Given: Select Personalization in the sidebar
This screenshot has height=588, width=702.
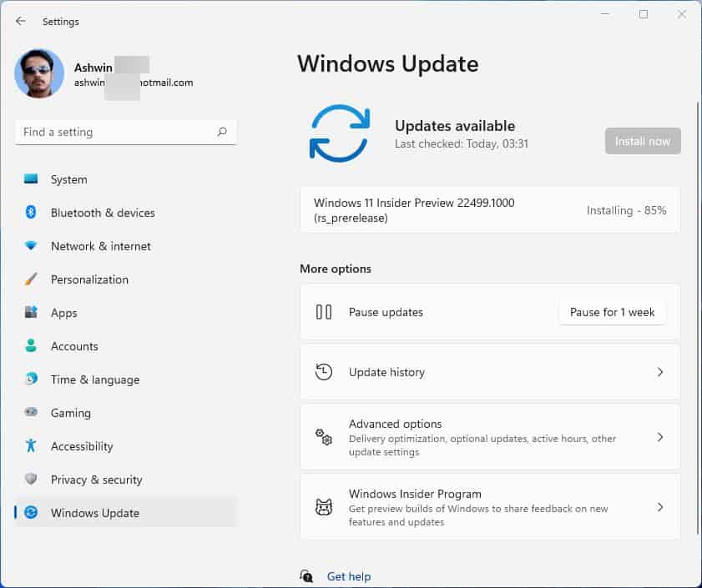Looking at the screenshot, I should pyautogui.click(x=126, y=279).
